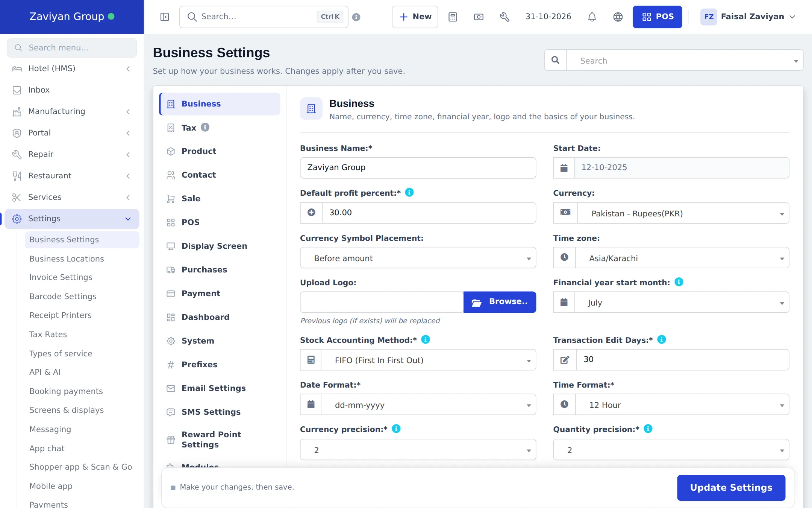Click the Start Date calendar icon
Image resolution: width=812 pixels, height=508 pixels.
click(564, 168)
